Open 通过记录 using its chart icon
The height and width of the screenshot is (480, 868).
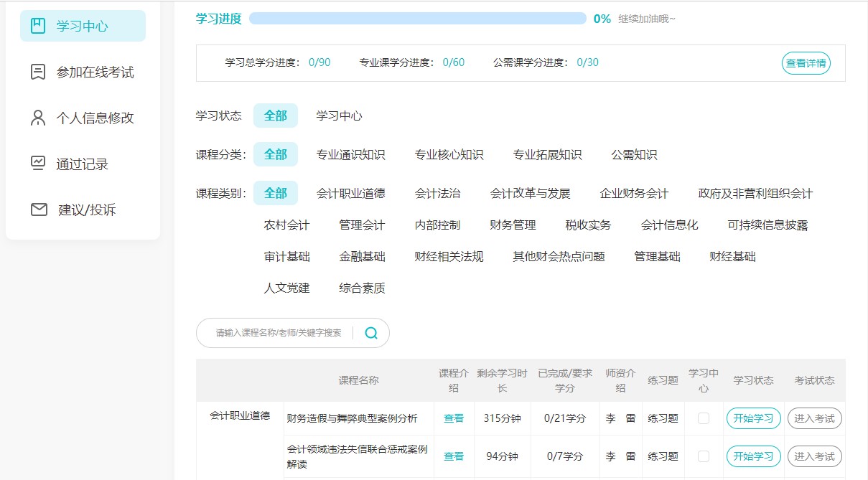(x=39, y=163)
